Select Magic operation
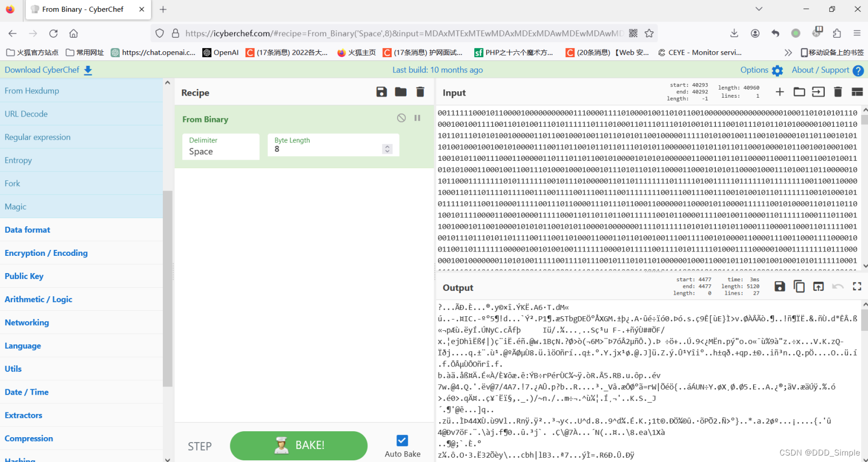Screen dimensions: 868x462 coord(81,207)
